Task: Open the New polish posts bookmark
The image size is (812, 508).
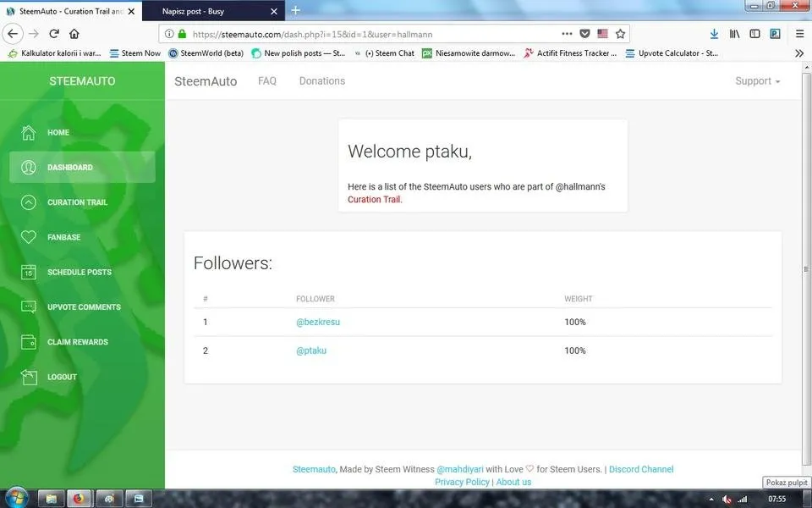Action: pyautogui.click(x=299, y=52)
